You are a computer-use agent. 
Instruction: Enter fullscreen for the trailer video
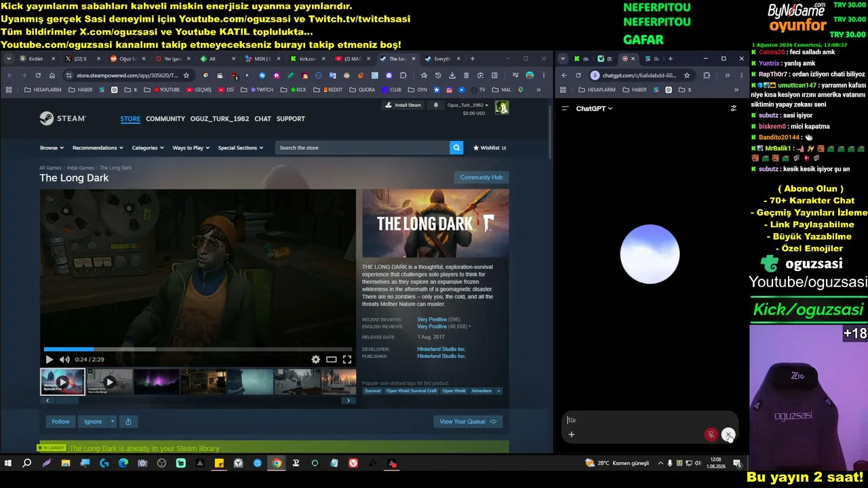coord(347,359)
